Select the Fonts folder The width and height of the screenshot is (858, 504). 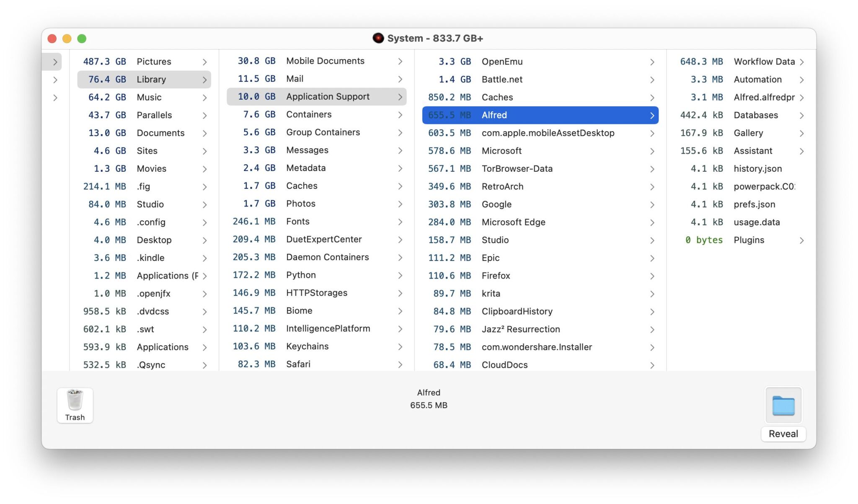pos(316,222)
